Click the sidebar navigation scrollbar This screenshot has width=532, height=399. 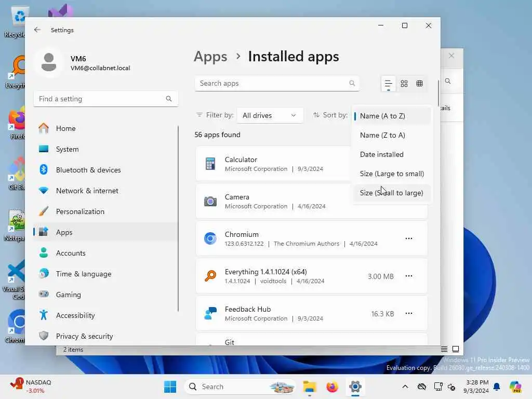coord(178,219)
